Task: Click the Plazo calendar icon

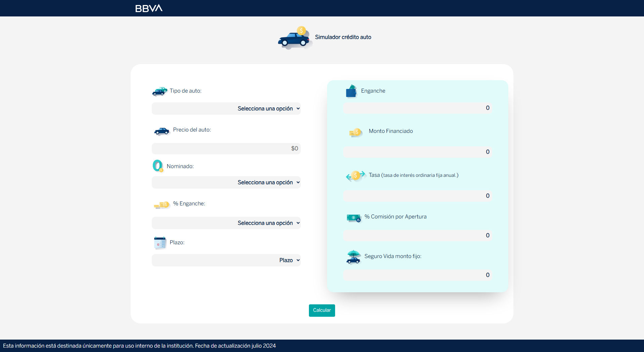Action: click(160, 243)
